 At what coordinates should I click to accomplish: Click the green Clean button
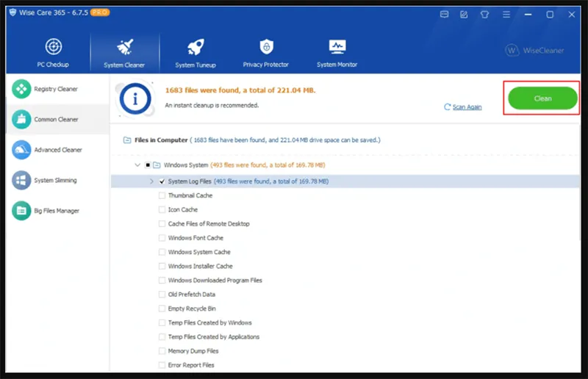[542, 98]
